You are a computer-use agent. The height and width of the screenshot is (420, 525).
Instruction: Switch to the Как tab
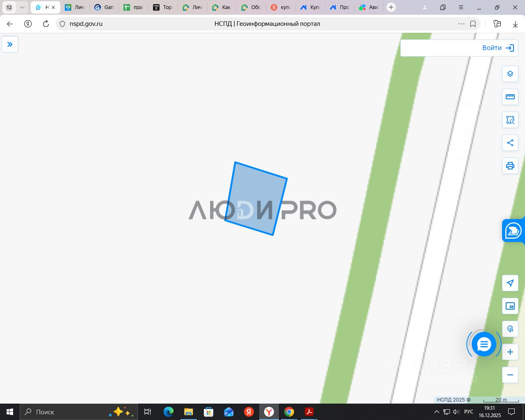(x=221, y=7)
